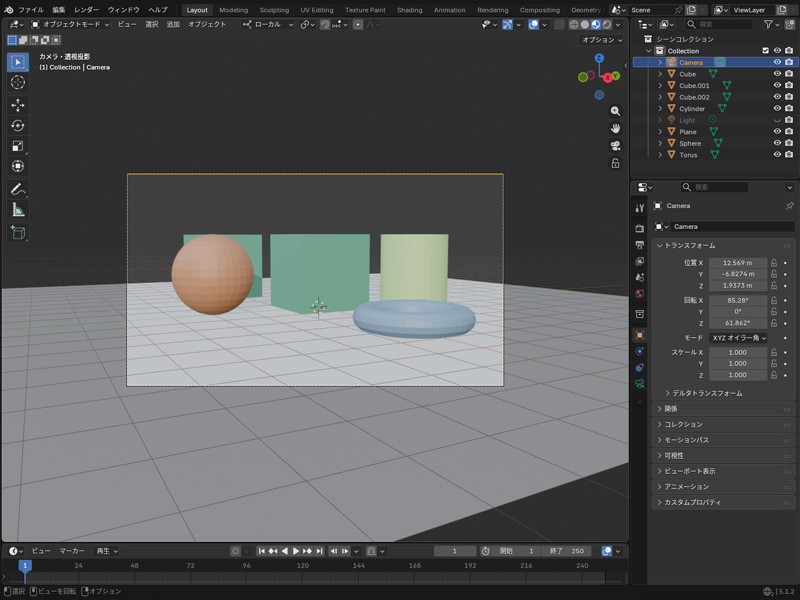Open the ローカル orientation dropdown
This screenshot has height=600, width=800.
point(268,24)
